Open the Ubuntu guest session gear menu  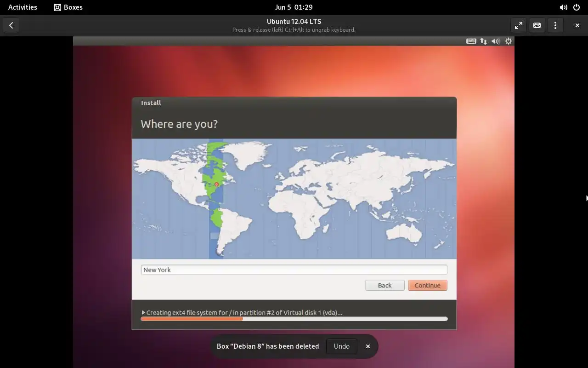(509, 41)
